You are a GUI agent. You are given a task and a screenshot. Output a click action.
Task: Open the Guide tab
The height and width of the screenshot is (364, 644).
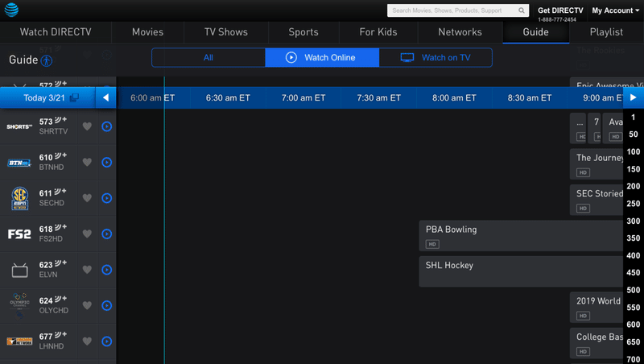pyautogui.click(x=535, y=32)
